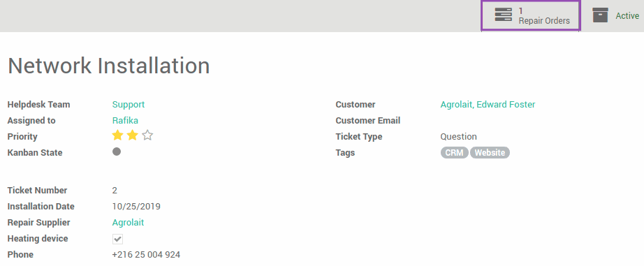Open Repair Supplier Agrolait link
The height and width of the screenshot is (266, 644).
128,223
